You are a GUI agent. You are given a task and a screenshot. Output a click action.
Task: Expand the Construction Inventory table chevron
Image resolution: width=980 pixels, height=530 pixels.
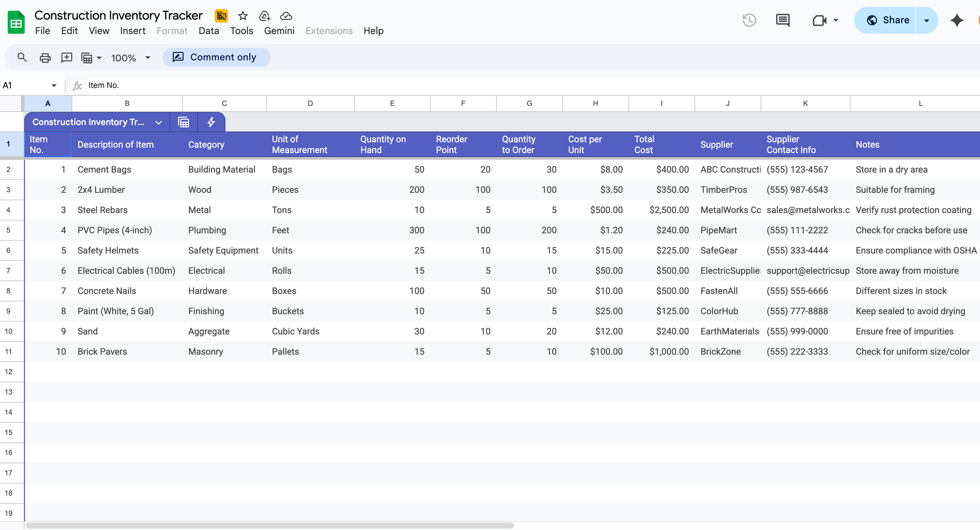tap(159, 122)
